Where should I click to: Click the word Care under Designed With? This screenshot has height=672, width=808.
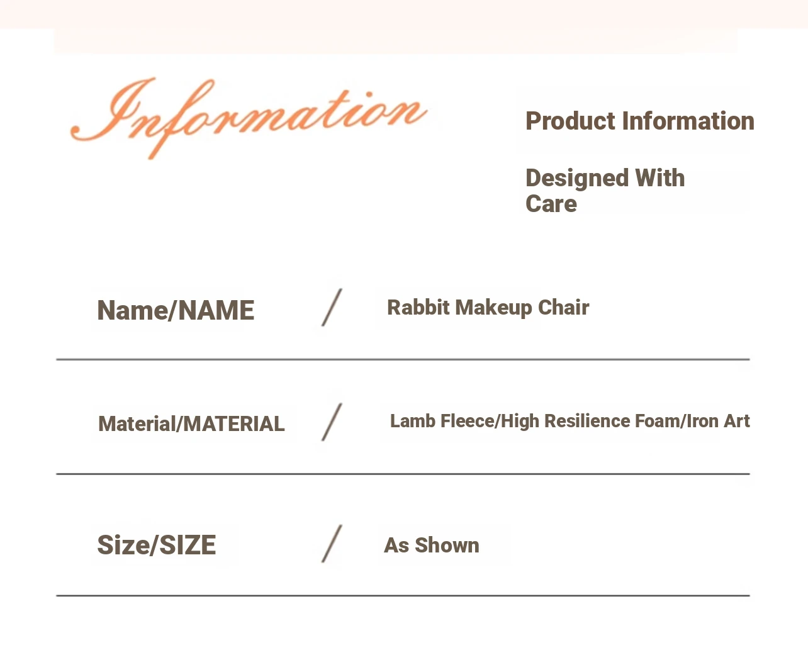(x=551, y=204)
